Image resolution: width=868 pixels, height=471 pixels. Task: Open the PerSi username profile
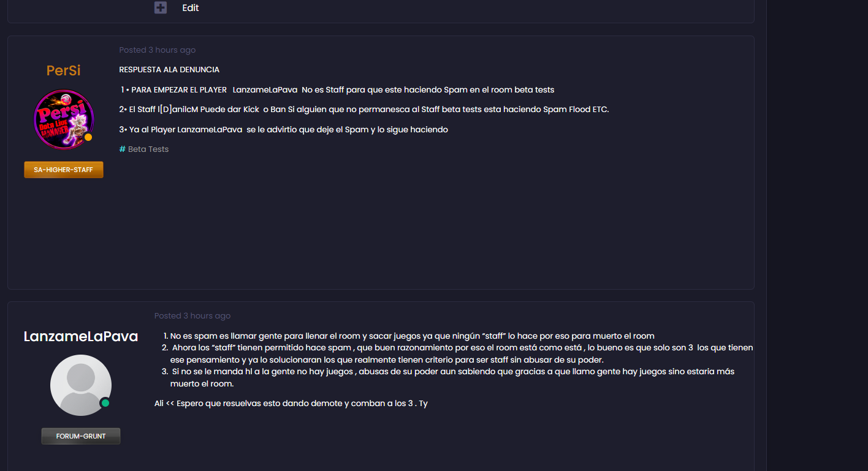point(64,70)
